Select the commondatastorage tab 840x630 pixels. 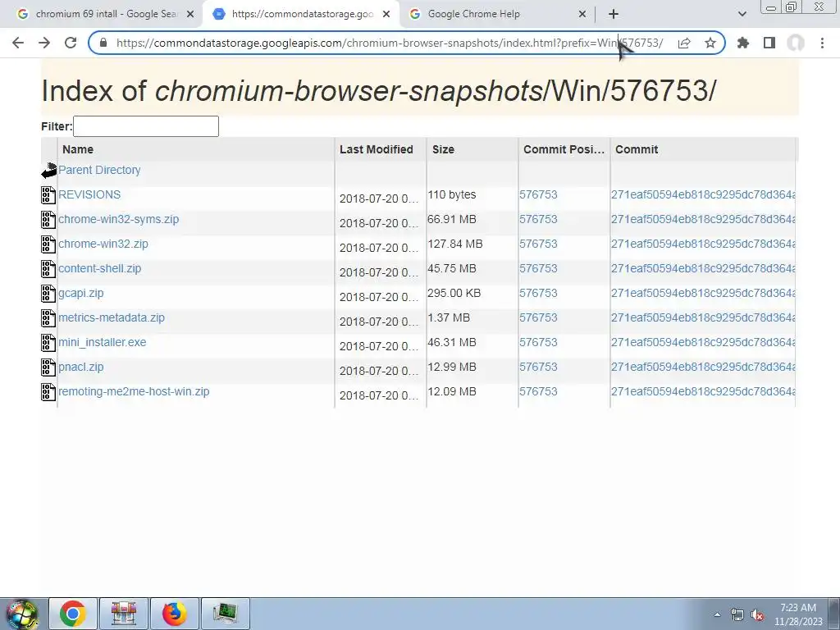pyautogui.click(x=300, y=14)
